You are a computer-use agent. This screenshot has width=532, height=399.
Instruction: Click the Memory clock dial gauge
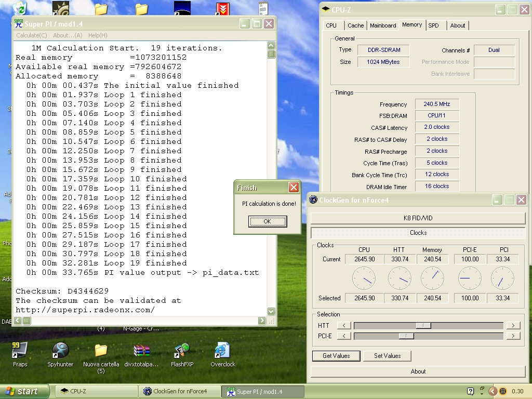(x=432, y=278)
